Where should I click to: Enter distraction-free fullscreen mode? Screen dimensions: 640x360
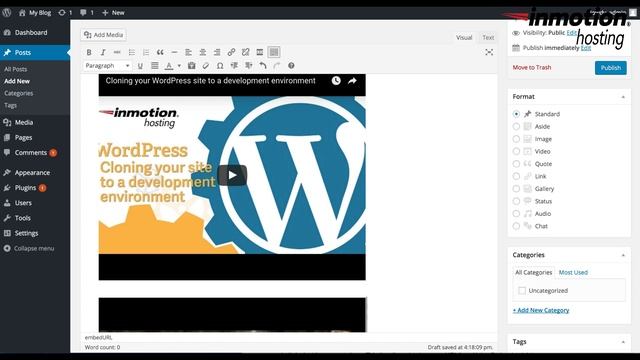coord(489,52)
